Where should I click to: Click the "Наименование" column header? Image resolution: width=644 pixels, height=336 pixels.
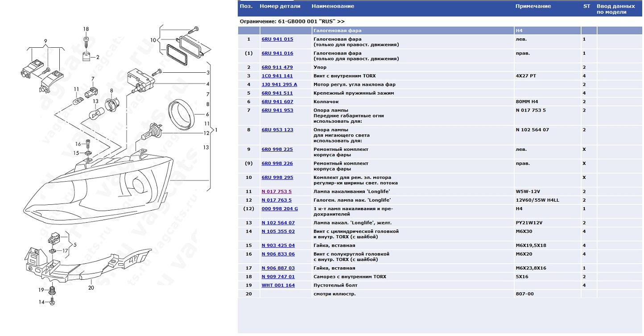[x=333, y=6]
